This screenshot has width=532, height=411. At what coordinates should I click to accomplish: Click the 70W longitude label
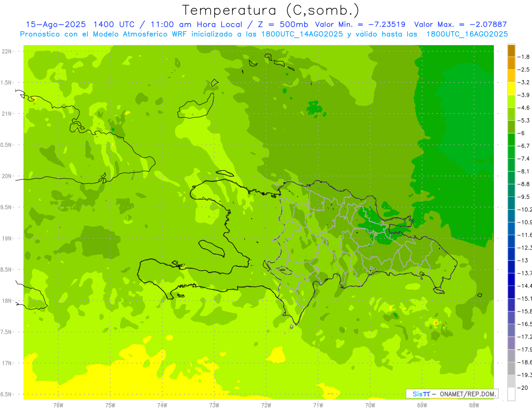coord(370,405)
